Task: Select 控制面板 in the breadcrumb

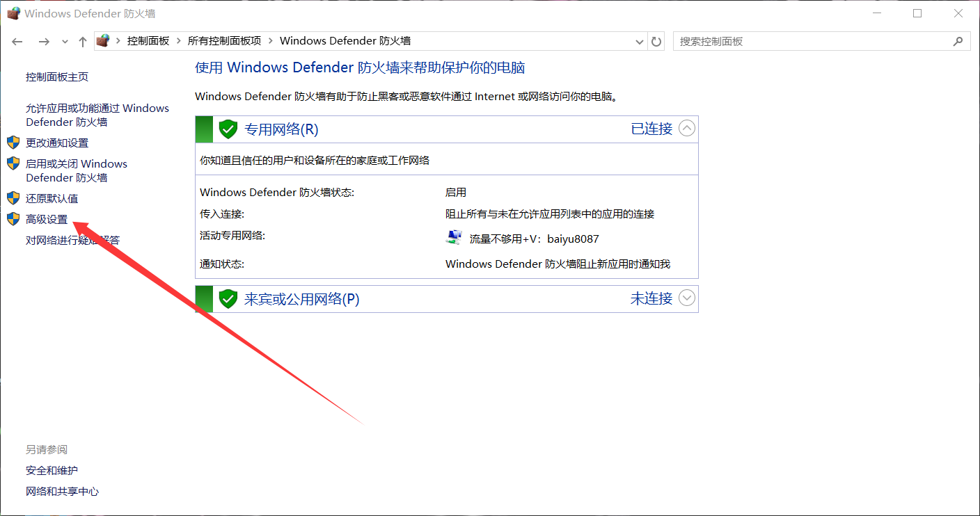Action: 147,41
